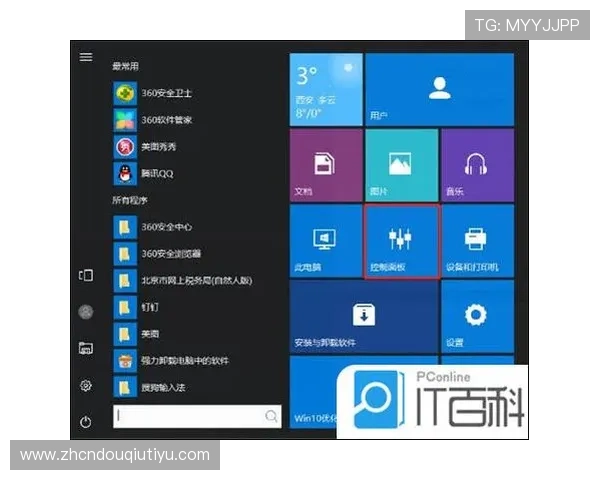Open 360软件管家 app entry

tap(153, 120)
